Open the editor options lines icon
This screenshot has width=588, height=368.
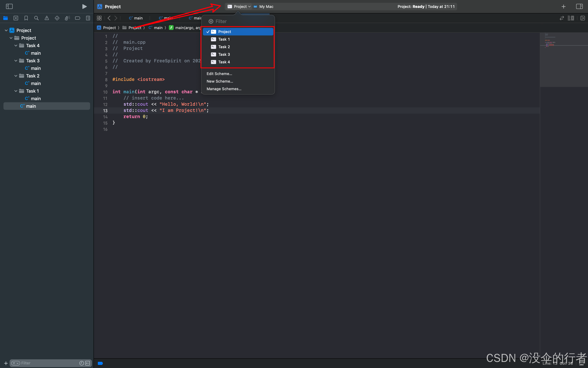point(571,18)
